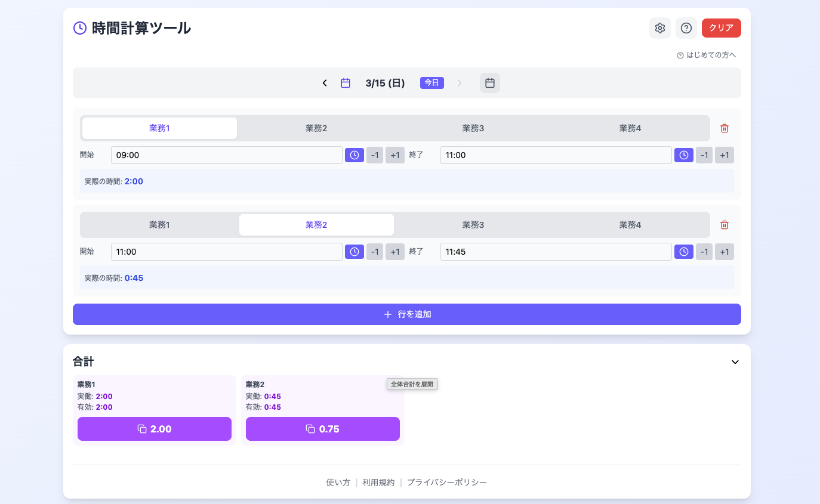This screenshot has height=504, width=820.
Task: Open the clock picker for 業務1 end time
Action: 683,155
